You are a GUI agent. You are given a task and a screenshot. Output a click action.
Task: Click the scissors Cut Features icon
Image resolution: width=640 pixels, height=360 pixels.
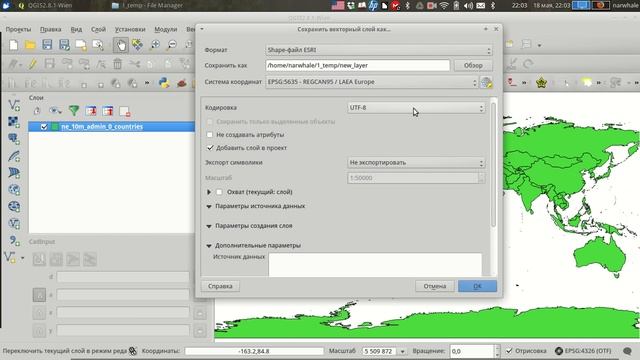[x=134, y=64]
